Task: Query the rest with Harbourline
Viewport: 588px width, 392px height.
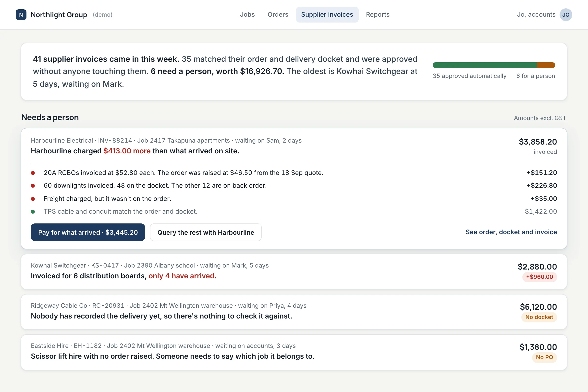Action: tap(206, 233)
